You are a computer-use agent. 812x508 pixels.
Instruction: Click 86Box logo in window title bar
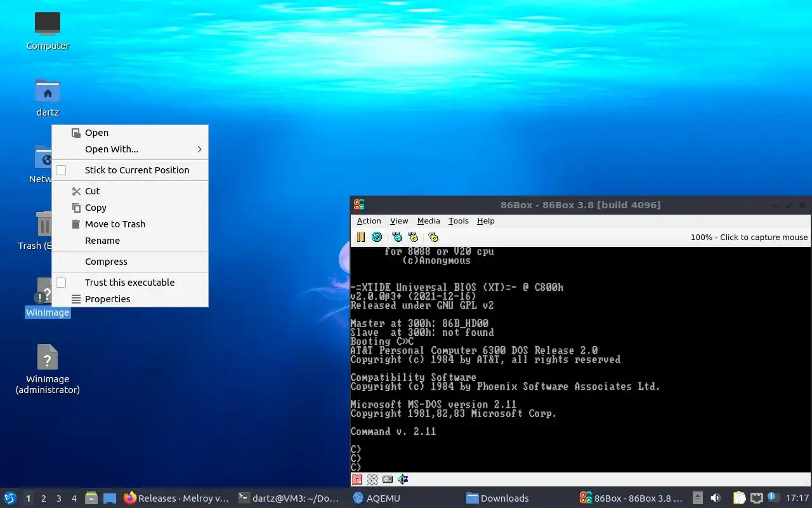click(359, 204)
